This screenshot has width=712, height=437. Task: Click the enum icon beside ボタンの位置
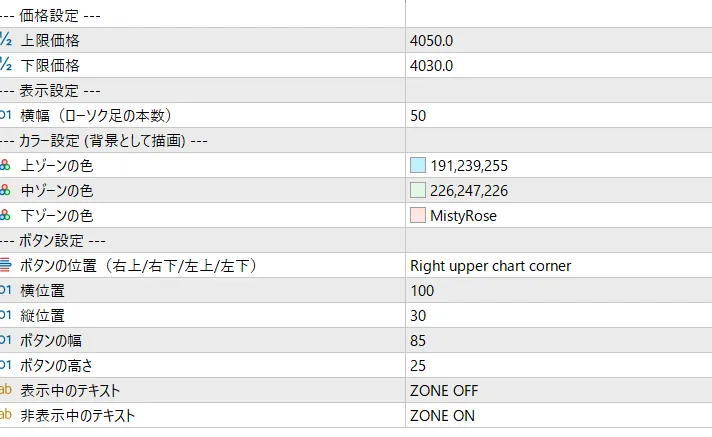coord(5,265)
